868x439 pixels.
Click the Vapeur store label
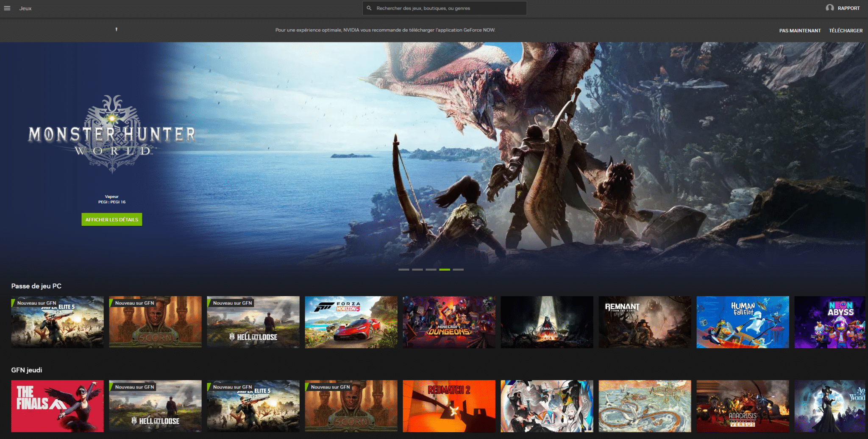[112, 197]
